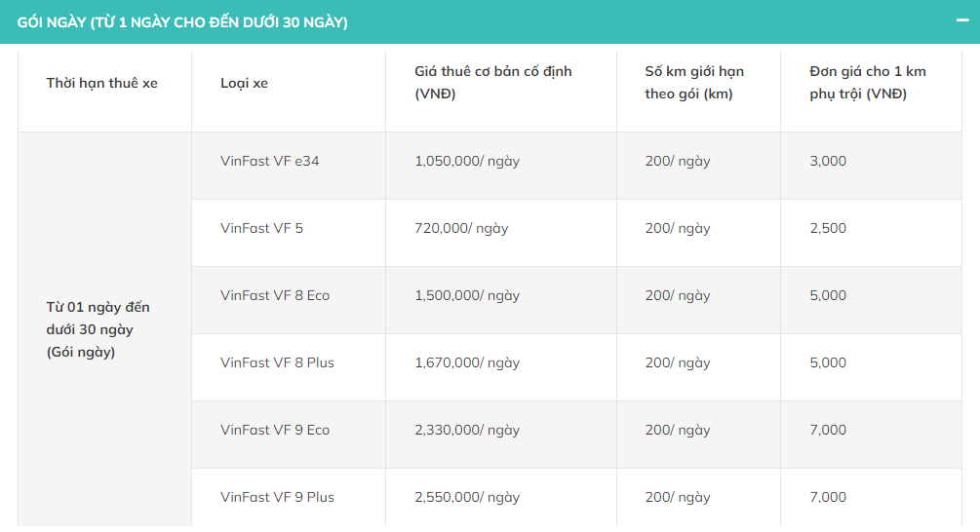Click the 2,500 surcharge price cell
The height and width of the screenshot is (532, 980).
click(828, 228)
